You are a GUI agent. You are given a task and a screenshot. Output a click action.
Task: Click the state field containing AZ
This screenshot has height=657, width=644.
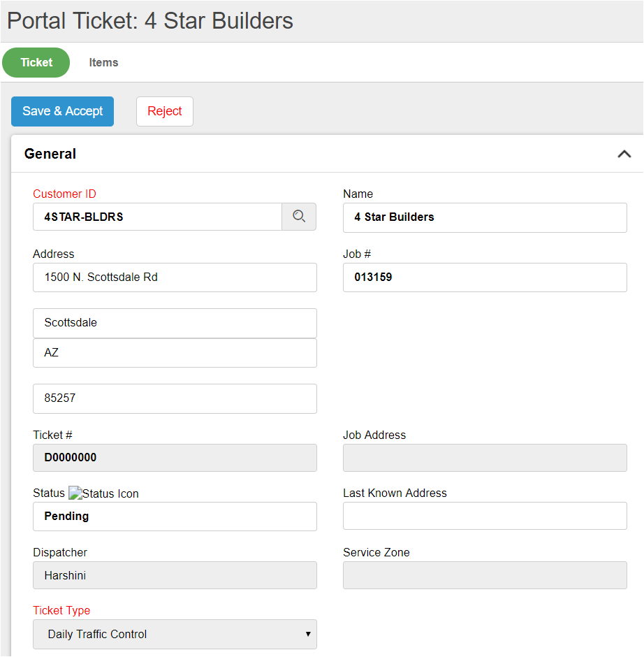(x=175, y=353)
